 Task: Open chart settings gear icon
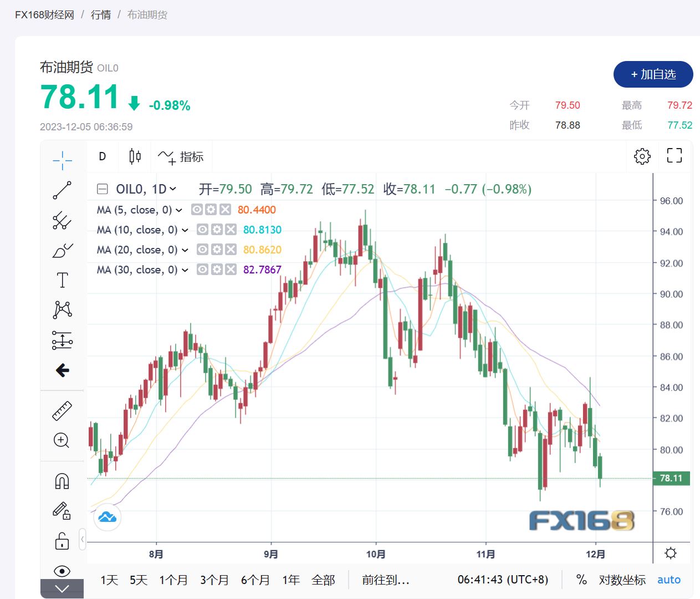pyautogui.click(x=642, y=156)
